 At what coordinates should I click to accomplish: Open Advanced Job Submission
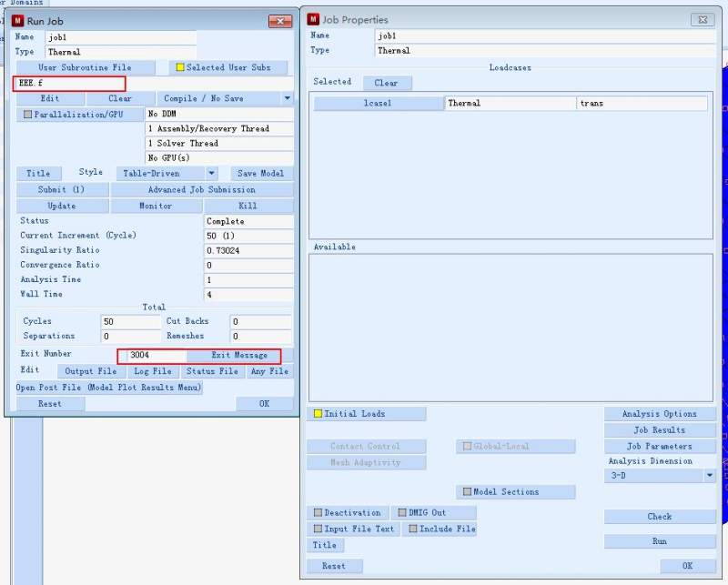[202, 190]
